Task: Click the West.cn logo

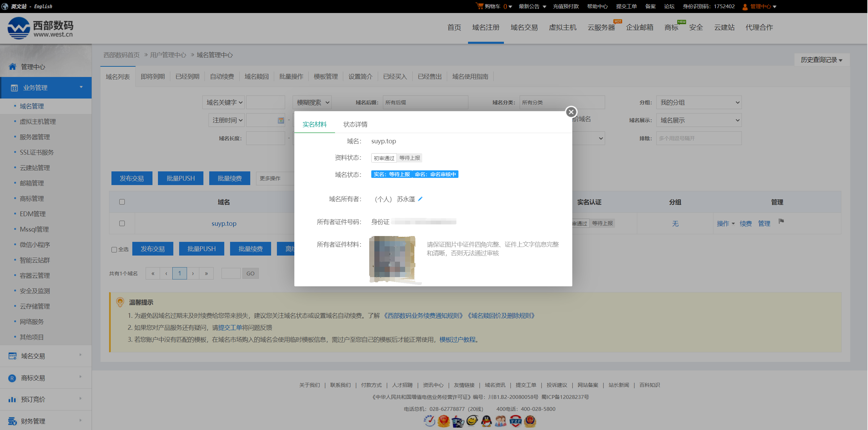Action: [40, 28]
